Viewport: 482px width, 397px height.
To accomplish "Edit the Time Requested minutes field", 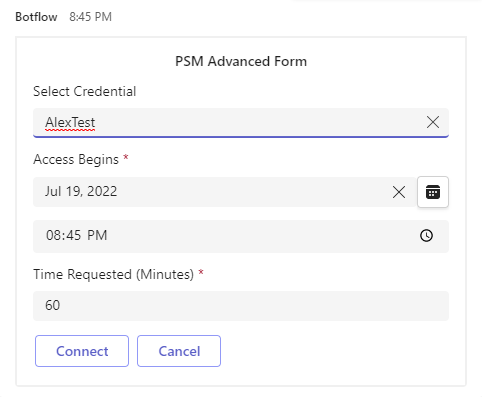I will click(241, 306).
